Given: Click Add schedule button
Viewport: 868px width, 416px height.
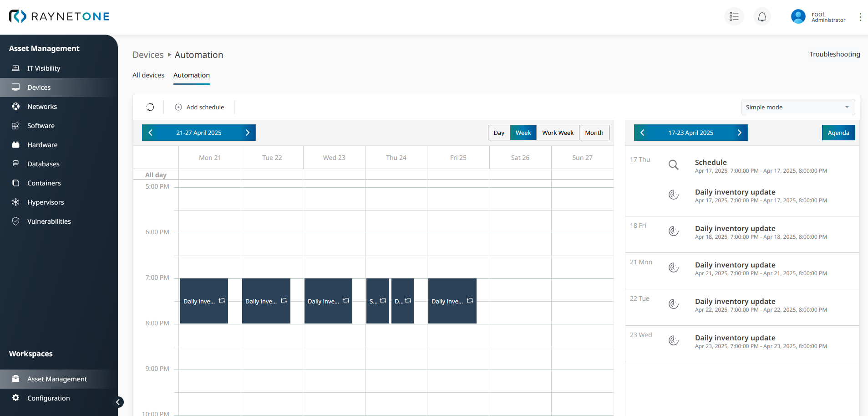Looking at the screenshot, I should click(x=199, y=107).
